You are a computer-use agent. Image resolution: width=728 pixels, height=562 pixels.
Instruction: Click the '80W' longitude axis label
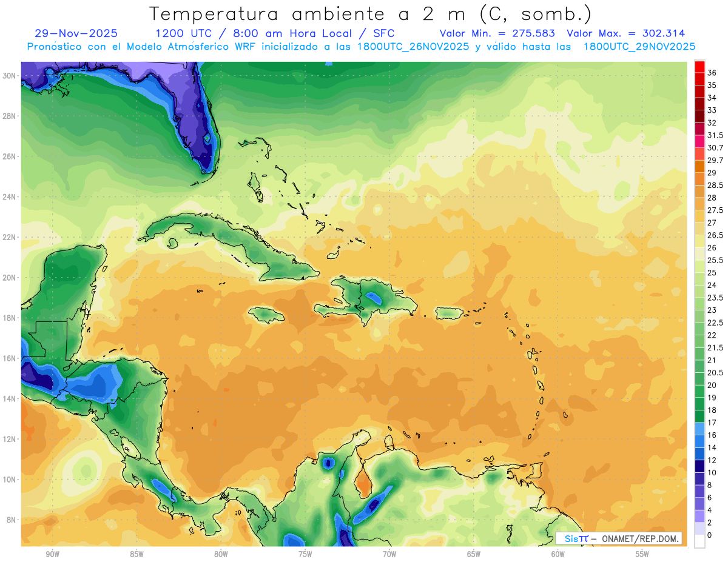click(221, 554)
